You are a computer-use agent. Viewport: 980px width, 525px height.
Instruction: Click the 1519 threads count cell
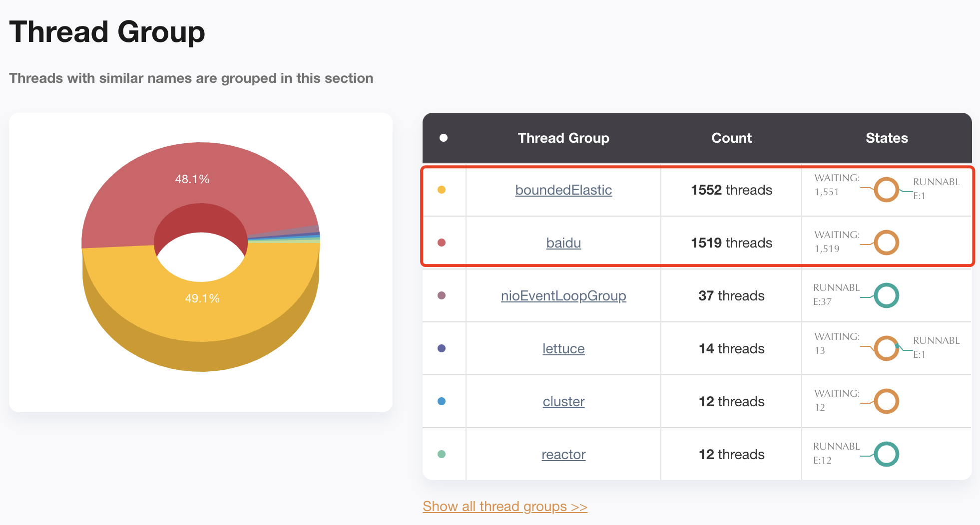click(x=731, y=243)
